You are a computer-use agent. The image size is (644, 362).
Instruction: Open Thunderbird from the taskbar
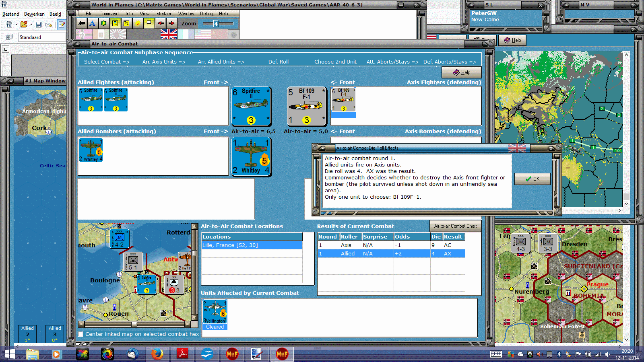132,354
